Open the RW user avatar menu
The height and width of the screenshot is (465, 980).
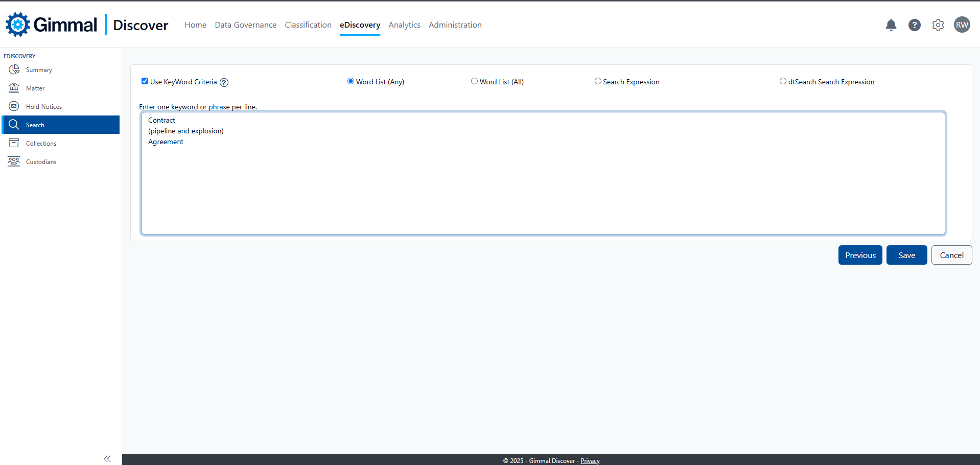tap(962, 25)
